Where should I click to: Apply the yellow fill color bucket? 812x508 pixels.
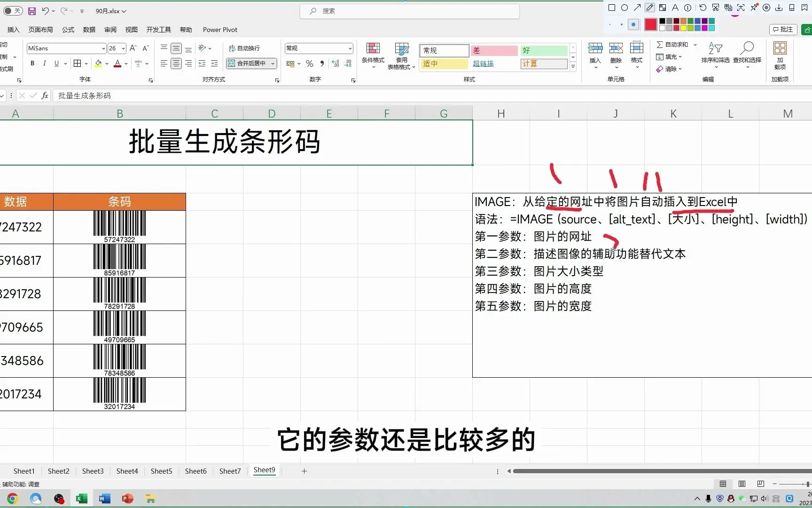tap(98, 63)
